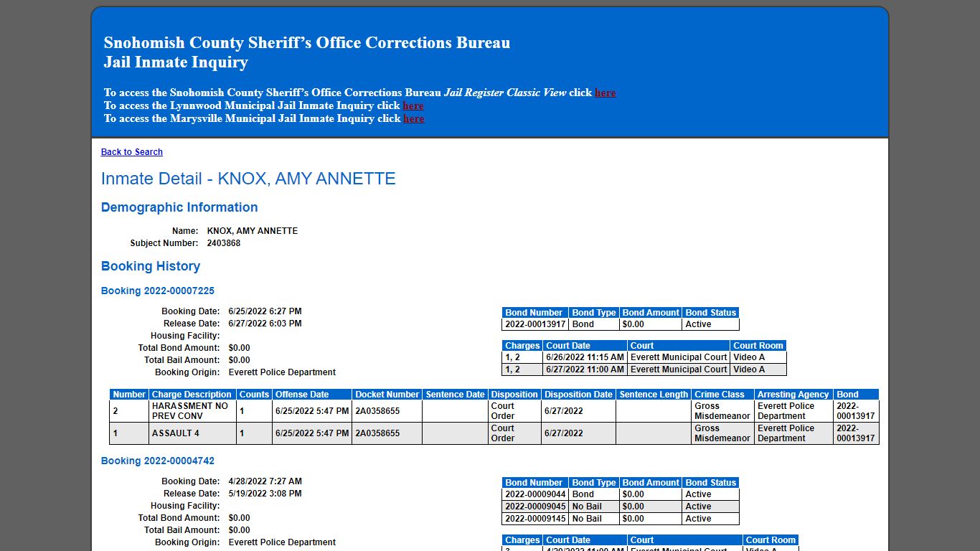Click the Sentence Length column header
This screenshot has width=980, height=551.
pyautogui.click(x=654, y=395)
